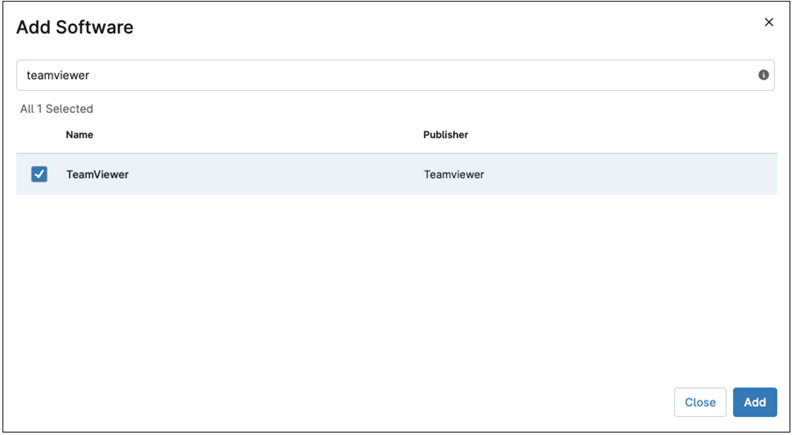The height and width of the screenshot is (435, 792).
Task: Click the Name column header
Action: tap(79, 135)
